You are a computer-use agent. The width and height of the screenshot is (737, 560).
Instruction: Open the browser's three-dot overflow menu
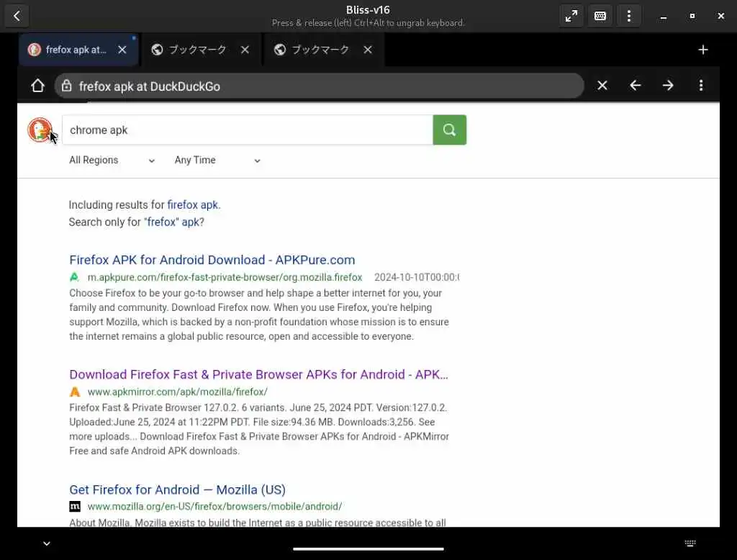pyautogui.click(x=701, y=86)
